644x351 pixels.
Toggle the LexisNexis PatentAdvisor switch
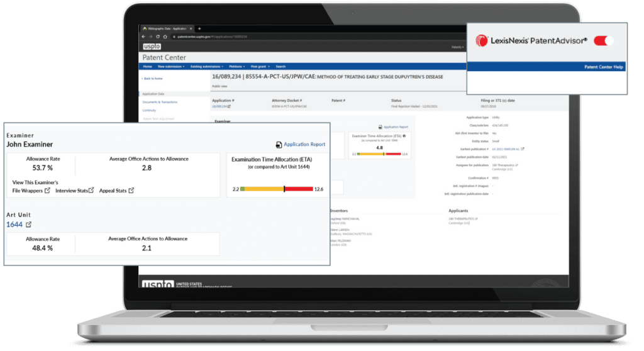pyautogui.click(x=603, y=41)
